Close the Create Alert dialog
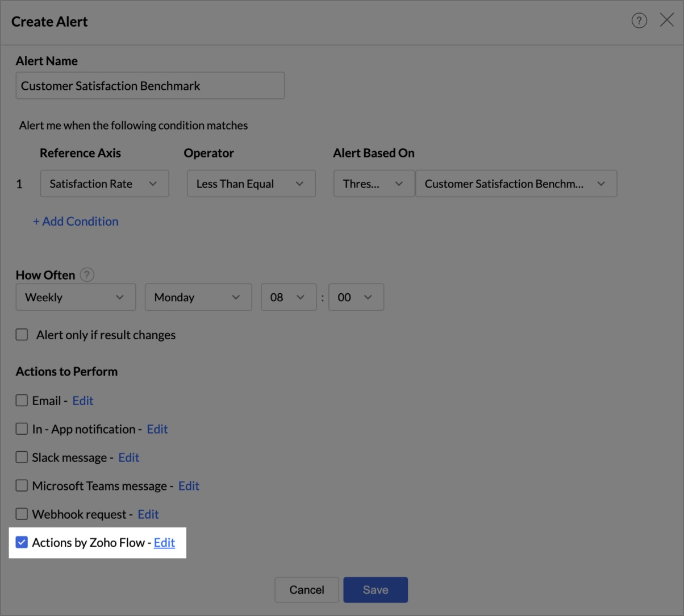 point(667,20)
